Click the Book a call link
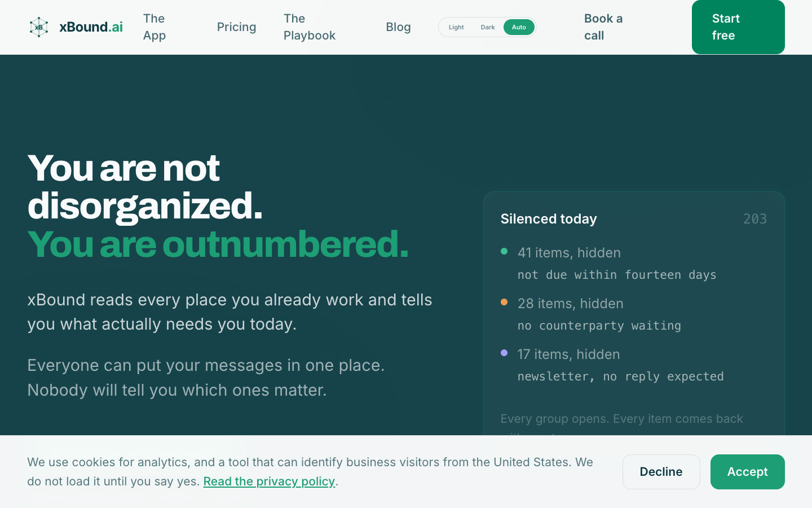 pyautogui.click(x=603, y=27)
